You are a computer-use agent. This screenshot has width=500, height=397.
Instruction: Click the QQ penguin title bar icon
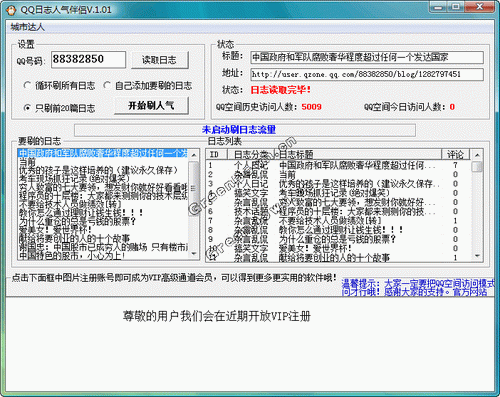pyautogui.click(x=11, y=10)
